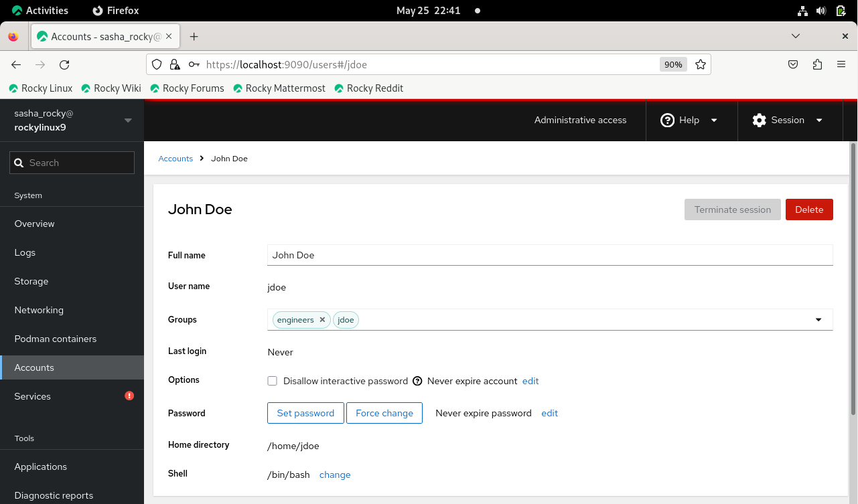
Task: Open Firefox extensions icon
Action: click(817, 65)
